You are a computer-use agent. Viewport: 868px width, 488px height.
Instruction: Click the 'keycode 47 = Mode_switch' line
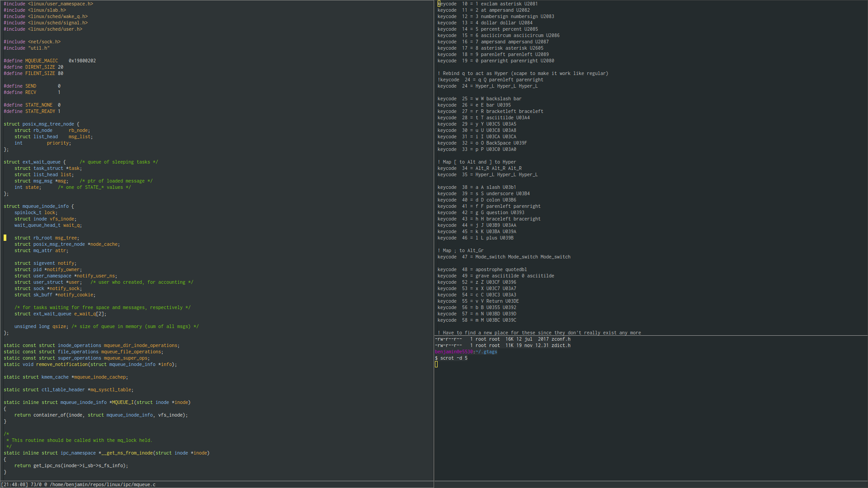[504, 257]
